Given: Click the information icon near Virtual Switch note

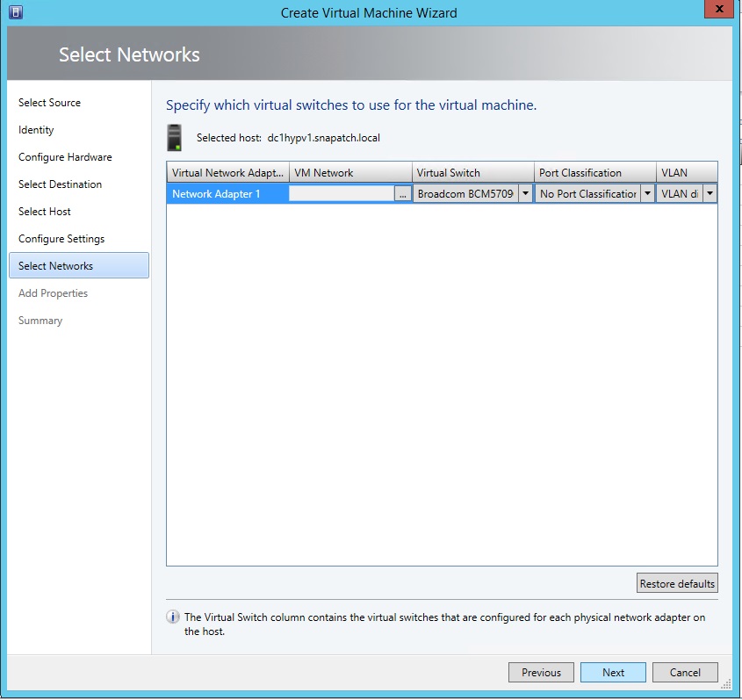Looking at the screenshot, I should [x=173, y=617].
